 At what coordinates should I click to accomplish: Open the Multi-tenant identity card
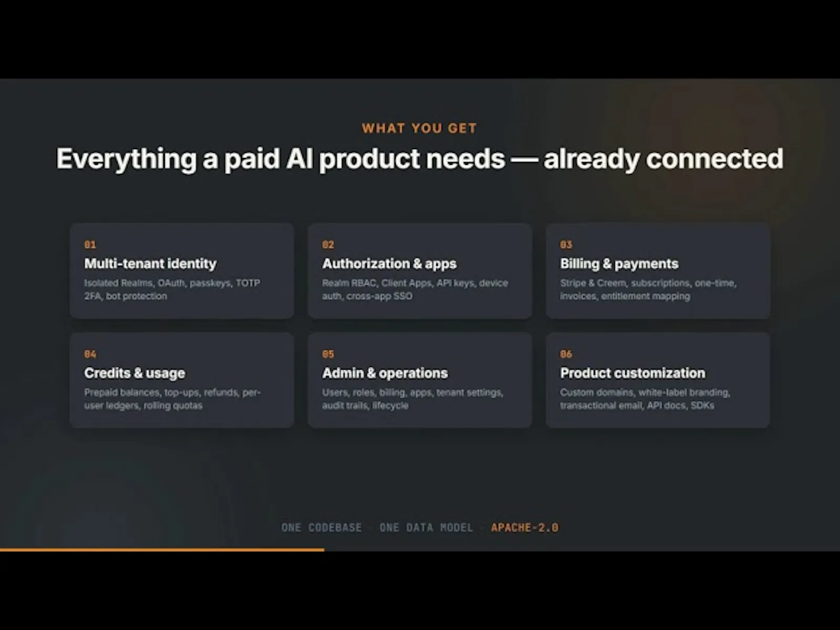click(x=182, y=271)
